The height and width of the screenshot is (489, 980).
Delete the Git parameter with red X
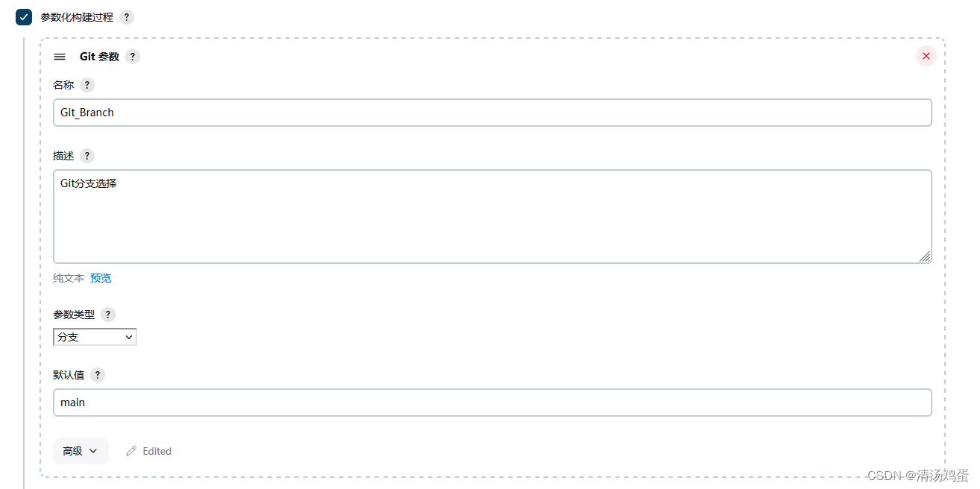tap(926, 56)
